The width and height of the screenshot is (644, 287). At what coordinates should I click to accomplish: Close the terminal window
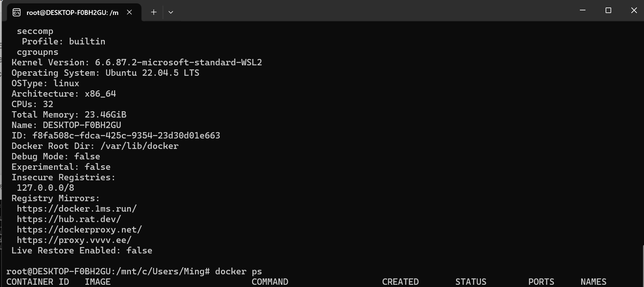(x=634, y=10)
